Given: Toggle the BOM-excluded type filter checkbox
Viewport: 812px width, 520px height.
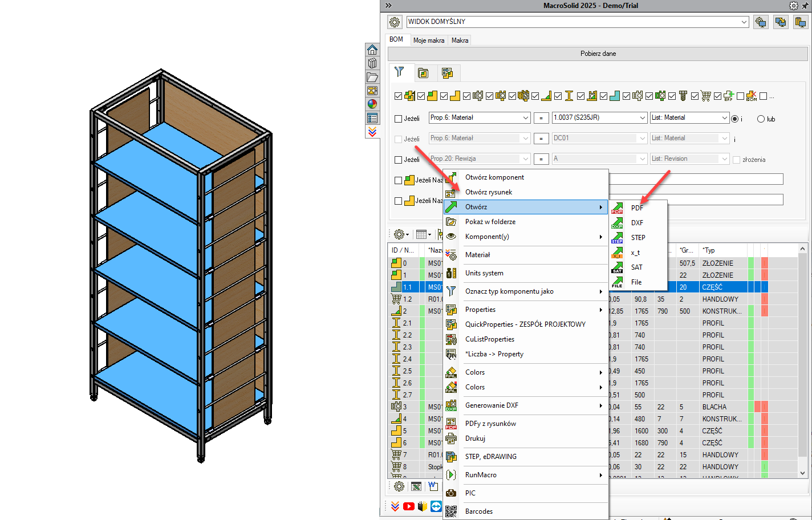Looking at the screenshot, I should click(740, 96).
